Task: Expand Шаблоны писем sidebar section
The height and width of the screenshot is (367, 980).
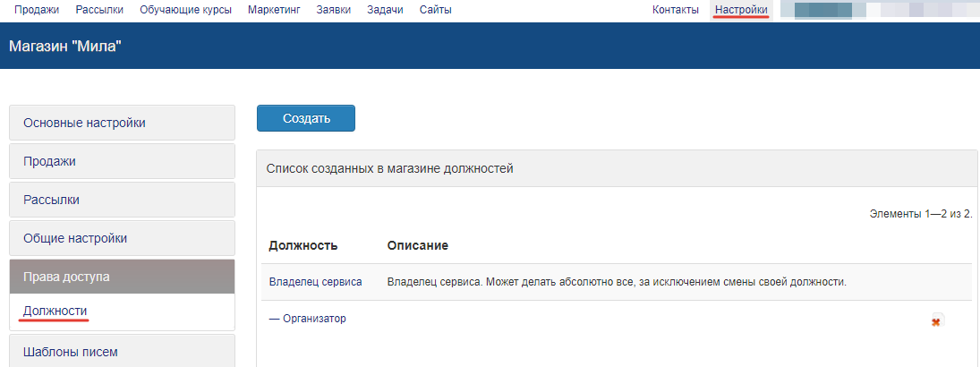Action: (x=122, y=351)
